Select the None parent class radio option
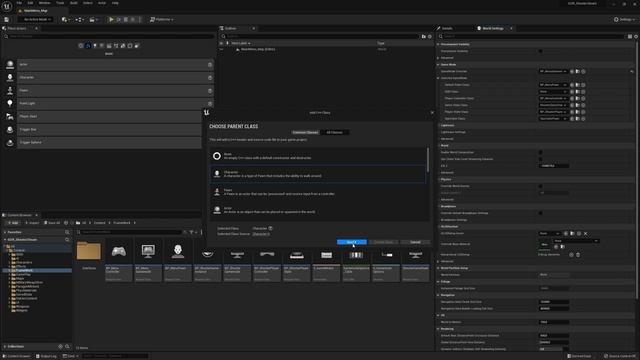Viewport: 640px width, 360px height. point(318,156)
